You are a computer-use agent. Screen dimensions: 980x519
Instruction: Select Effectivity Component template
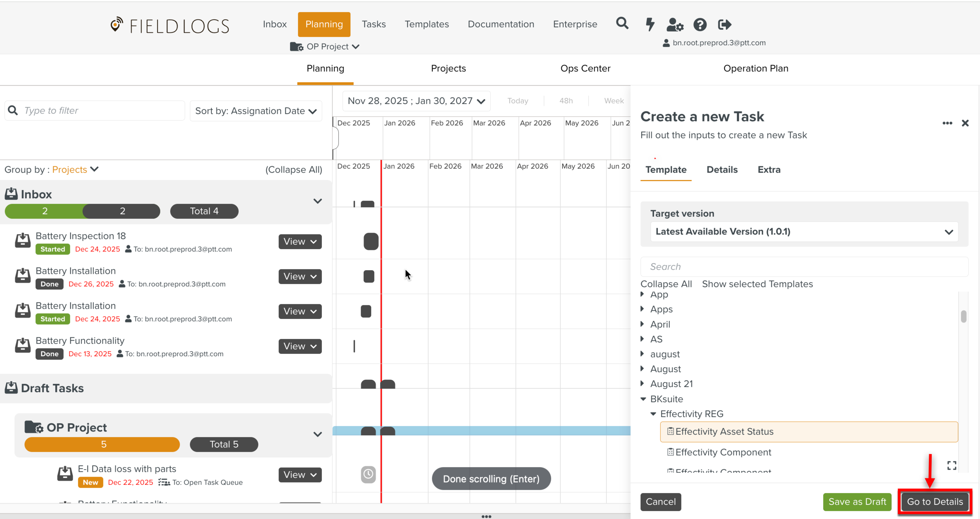[723, 452]
